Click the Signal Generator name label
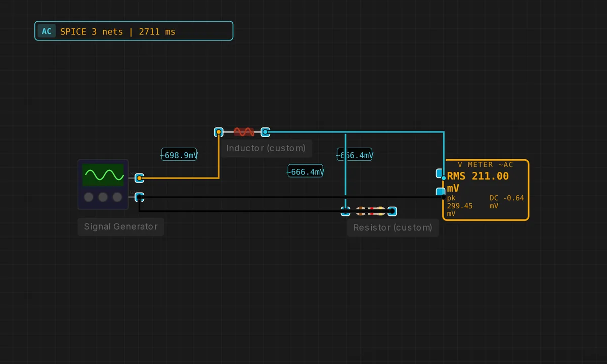Viewport: 607px width, 364px height. [x=121, y=226]
